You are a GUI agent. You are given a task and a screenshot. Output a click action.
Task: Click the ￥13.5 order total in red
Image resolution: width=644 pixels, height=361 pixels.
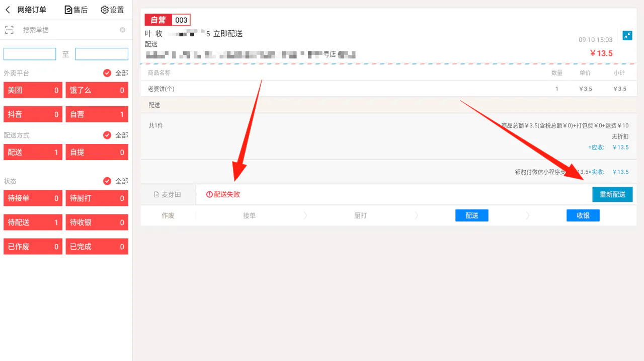point(601,53)
